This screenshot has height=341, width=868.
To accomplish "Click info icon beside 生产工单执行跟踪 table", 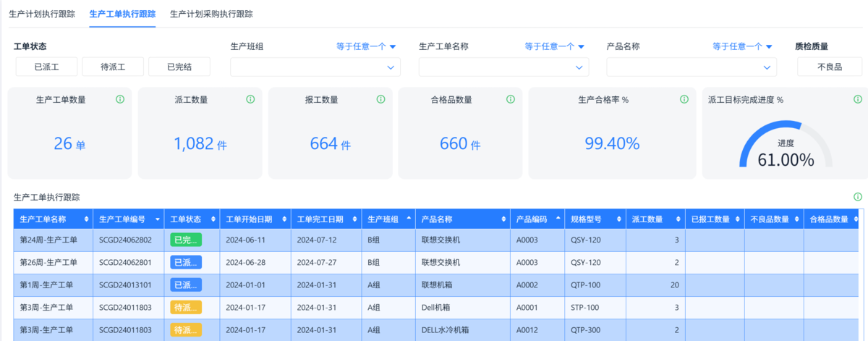I will (858, 197).
